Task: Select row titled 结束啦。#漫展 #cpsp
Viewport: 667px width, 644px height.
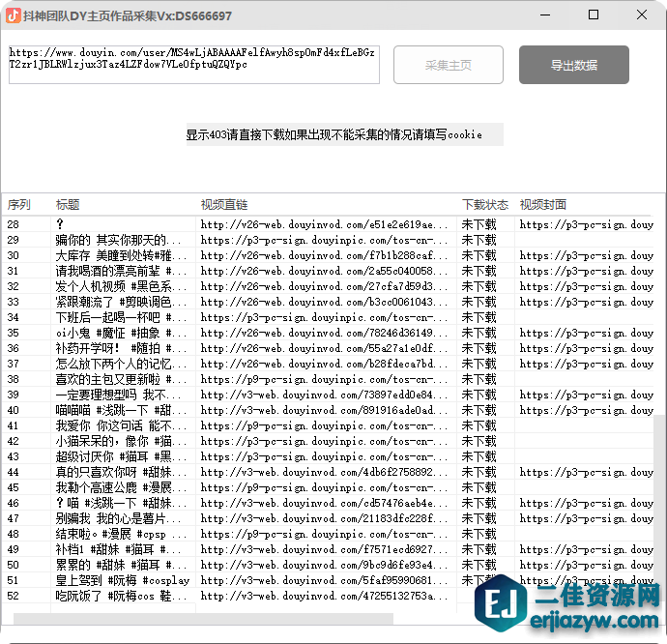Action: 328,534
